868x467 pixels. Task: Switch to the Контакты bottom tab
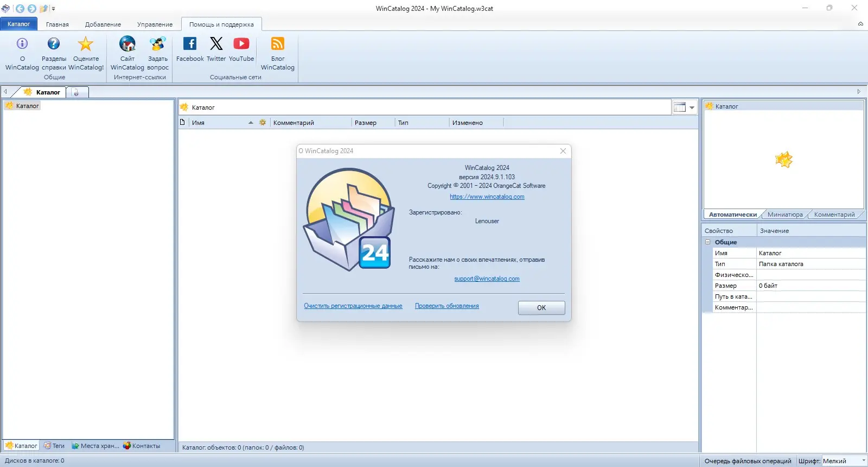[142, 446]
